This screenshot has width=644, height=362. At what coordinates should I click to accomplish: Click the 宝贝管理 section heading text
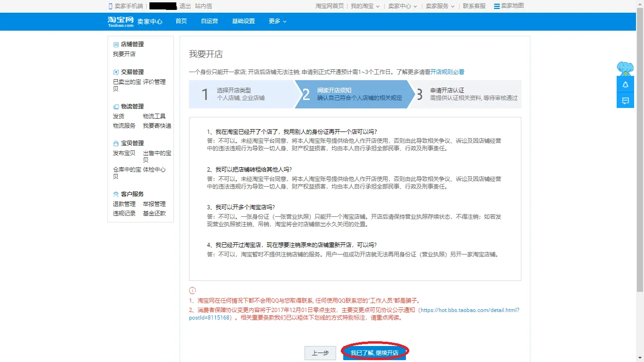click(132, 143)
